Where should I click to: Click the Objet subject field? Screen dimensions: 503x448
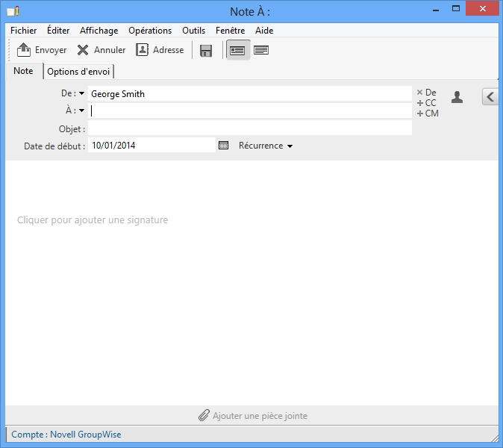coord(249,128)
